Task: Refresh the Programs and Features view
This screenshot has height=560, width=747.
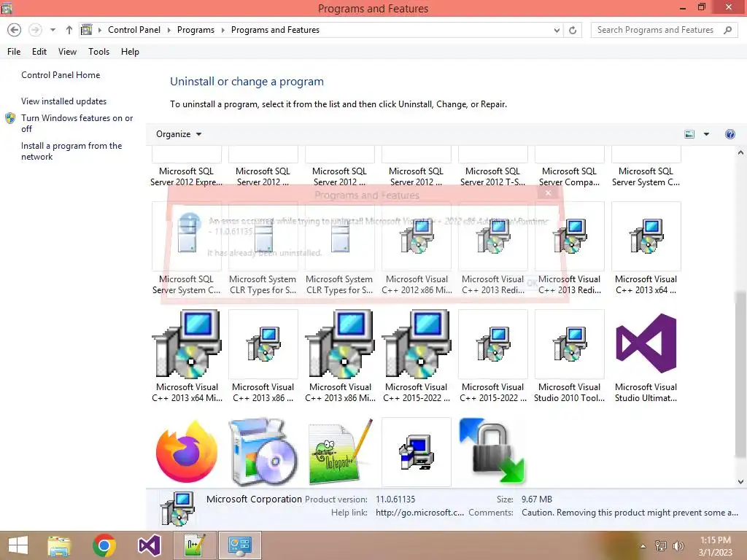Action: [573, 30]
